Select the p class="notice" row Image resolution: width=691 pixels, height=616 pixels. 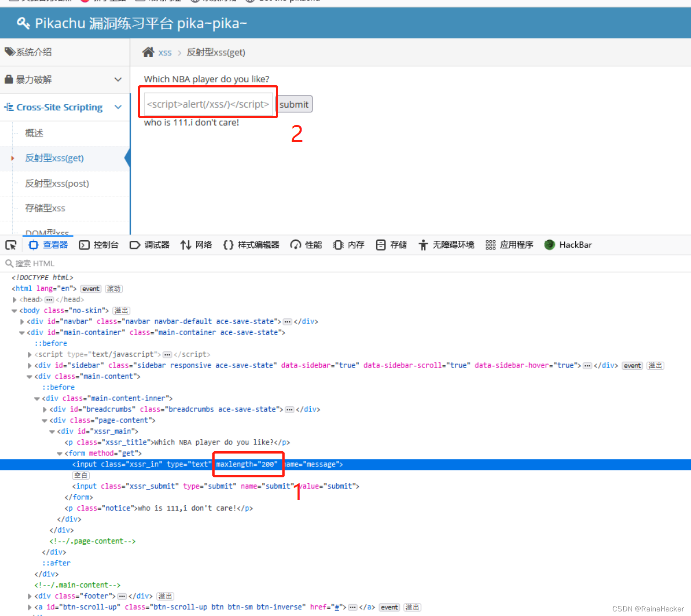pyautogui.click(x=159, y=508)
